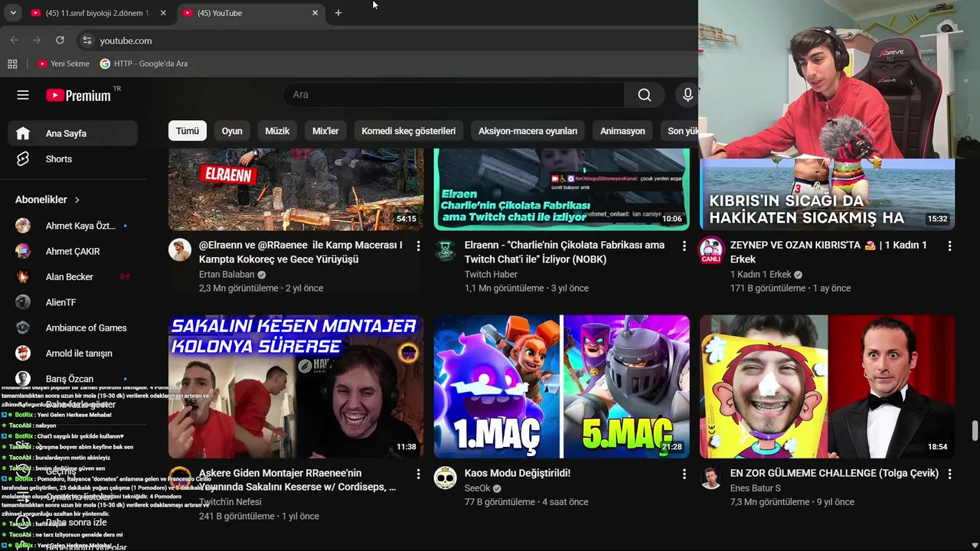Open Shorts in the sidebar

[73, 159]
